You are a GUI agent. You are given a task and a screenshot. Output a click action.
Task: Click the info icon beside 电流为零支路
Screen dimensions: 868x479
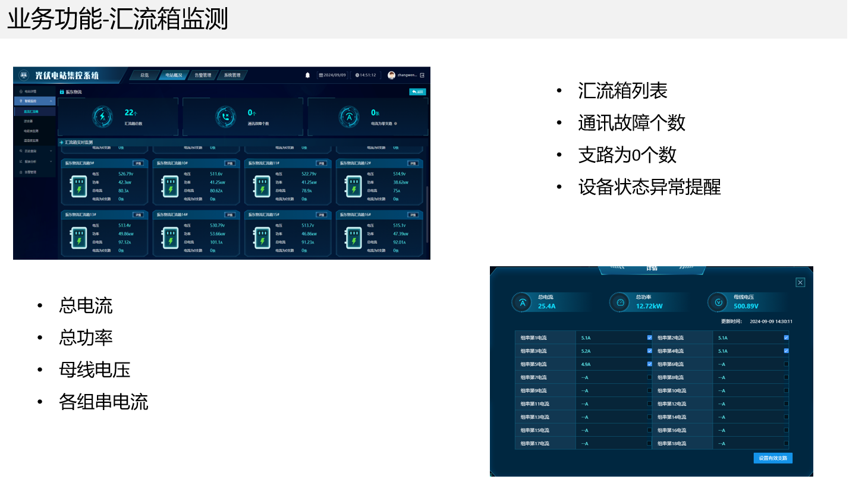coord(395,124)
